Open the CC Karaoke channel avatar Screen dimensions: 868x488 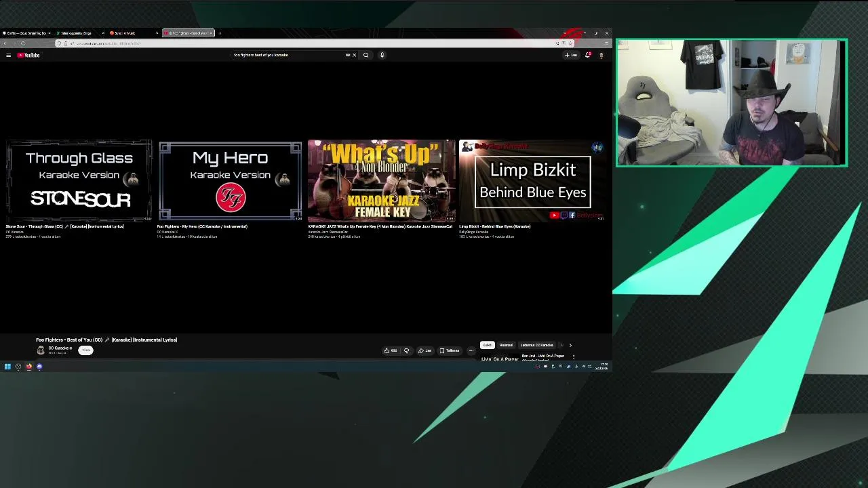click(x=41, y=350)
